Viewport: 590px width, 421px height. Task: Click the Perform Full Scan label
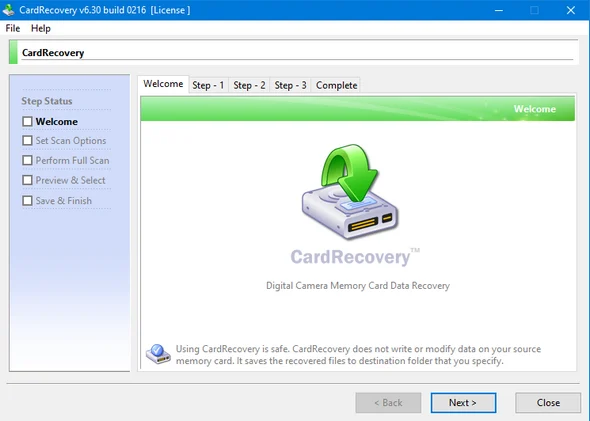click(x=72, y=161)
